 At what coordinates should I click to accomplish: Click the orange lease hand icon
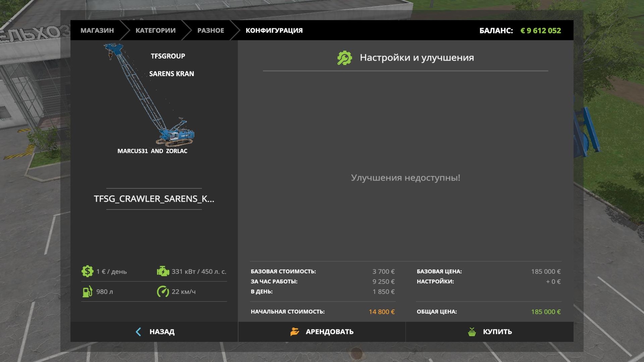pyautogui.click(x=294, y=332)
